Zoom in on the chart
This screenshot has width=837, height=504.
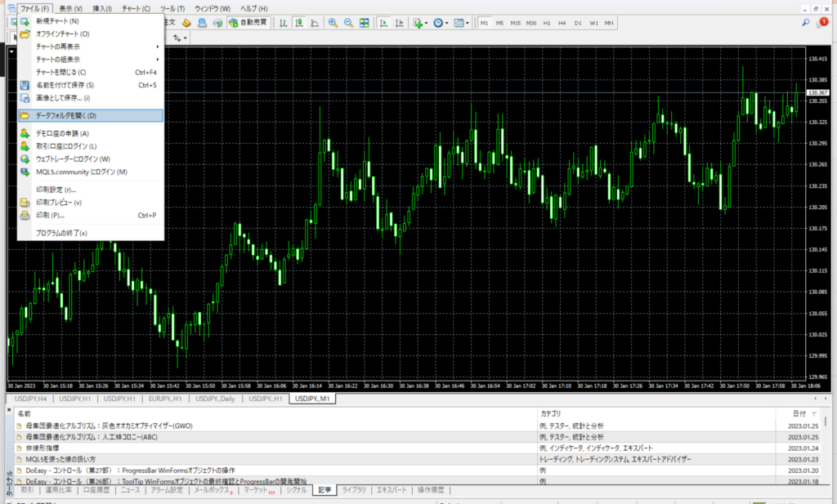tap(333, 23)
